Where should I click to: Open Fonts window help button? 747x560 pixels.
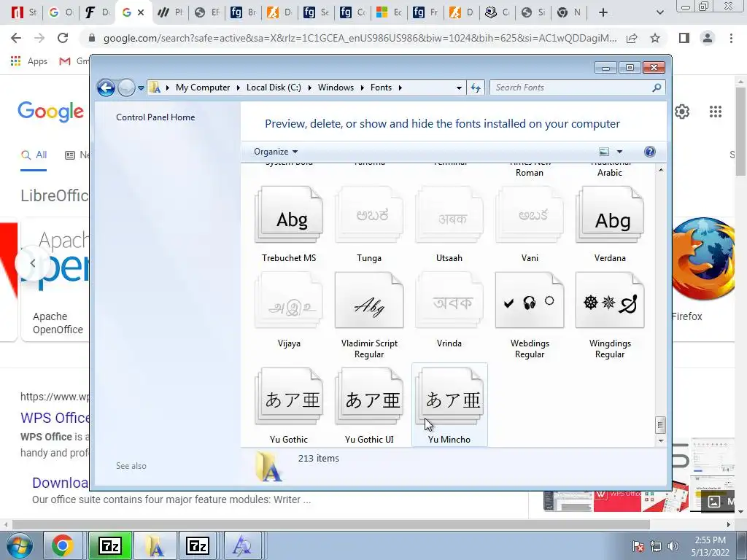649,152
